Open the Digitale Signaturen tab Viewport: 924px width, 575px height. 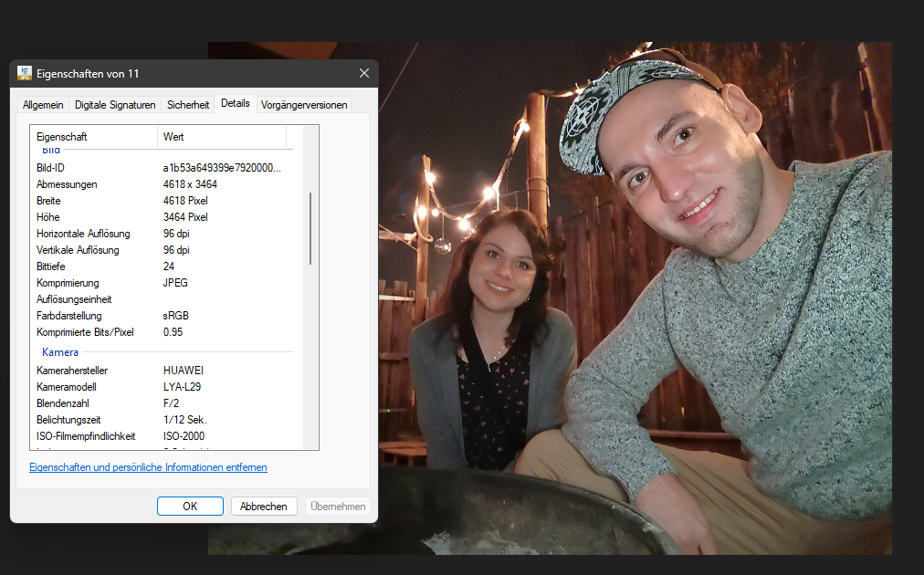(115, 105)
